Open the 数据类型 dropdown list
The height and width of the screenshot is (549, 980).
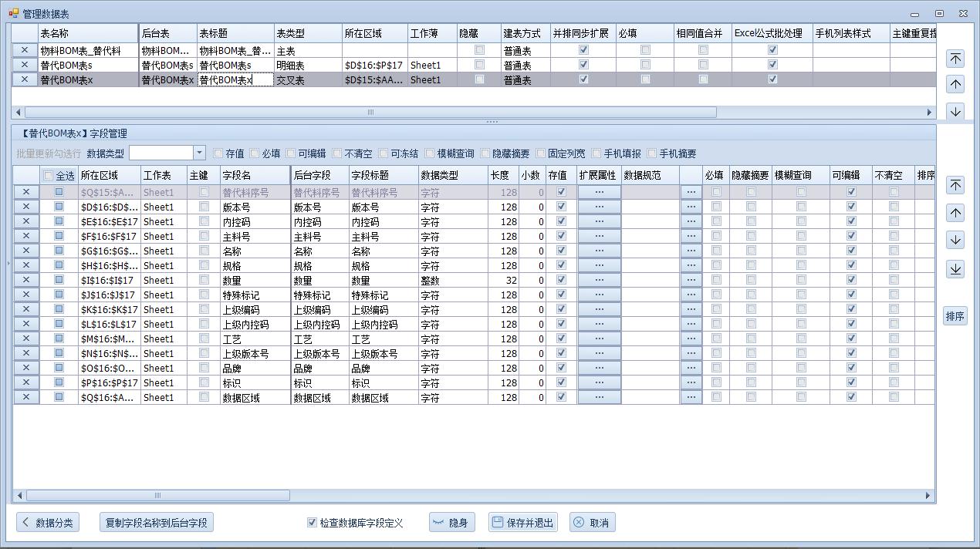199,153
